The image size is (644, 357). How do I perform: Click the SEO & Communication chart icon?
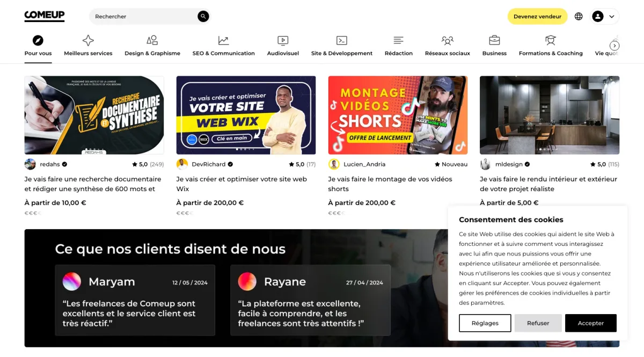(x=223, y=40)
